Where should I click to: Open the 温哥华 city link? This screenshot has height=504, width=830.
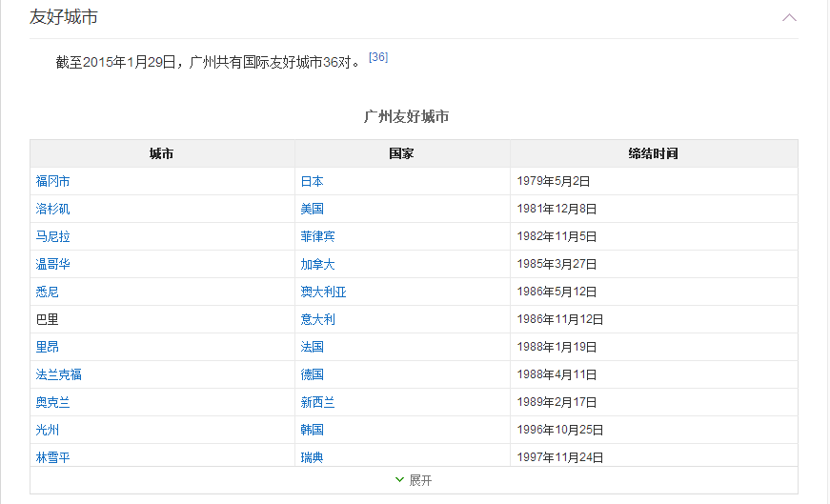(52, 264)
